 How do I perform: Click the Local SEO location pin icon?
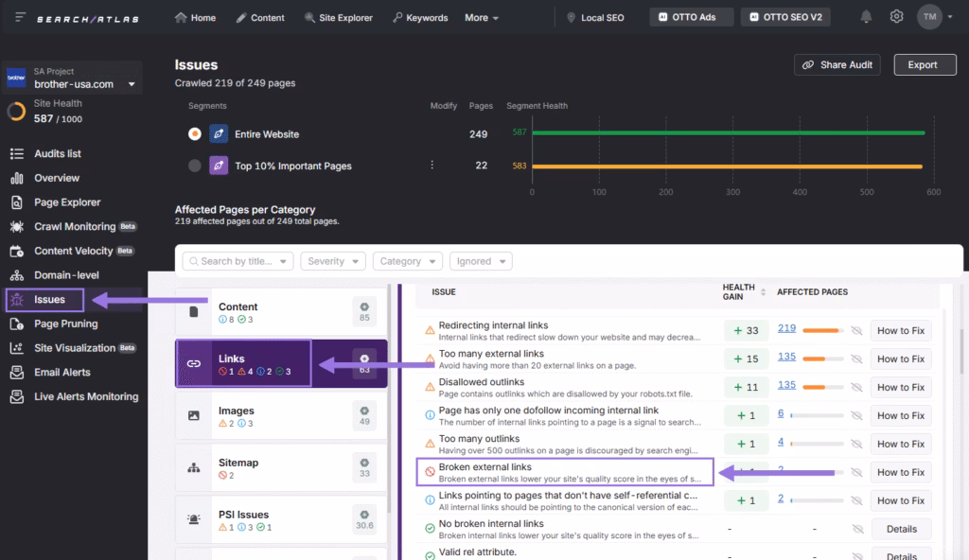[570, 16]
